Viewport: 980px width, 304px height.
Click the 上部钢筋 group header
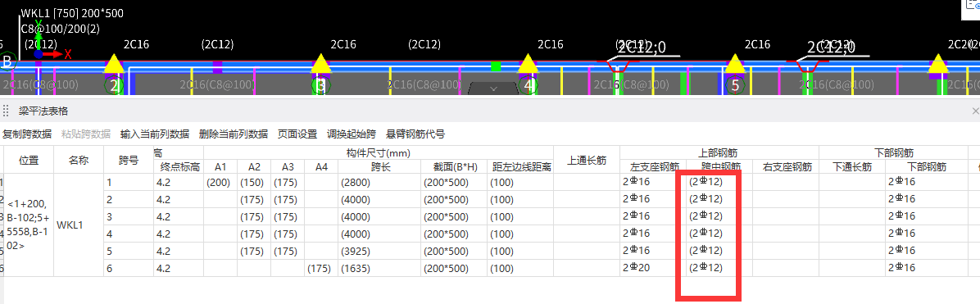(719, 152)
